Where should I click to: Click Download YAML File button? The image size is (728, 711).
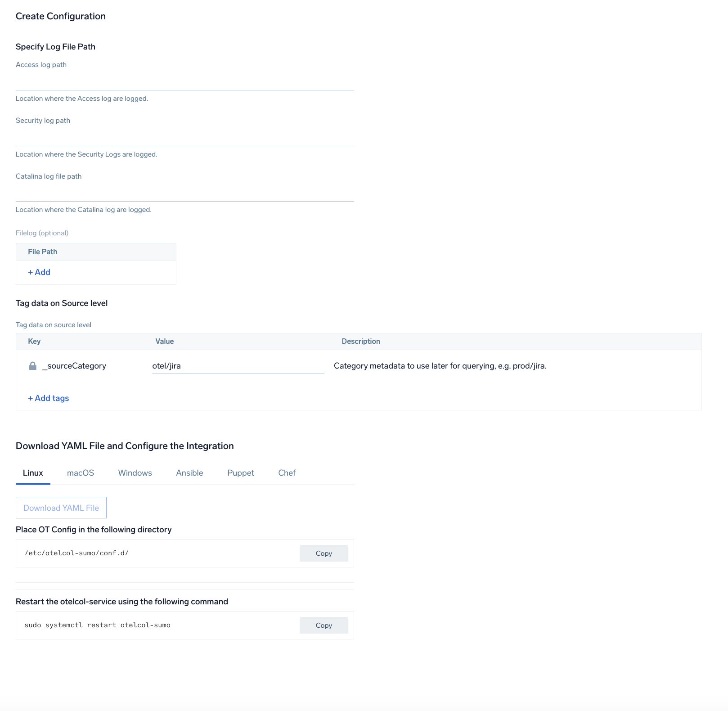coord(61,508)
